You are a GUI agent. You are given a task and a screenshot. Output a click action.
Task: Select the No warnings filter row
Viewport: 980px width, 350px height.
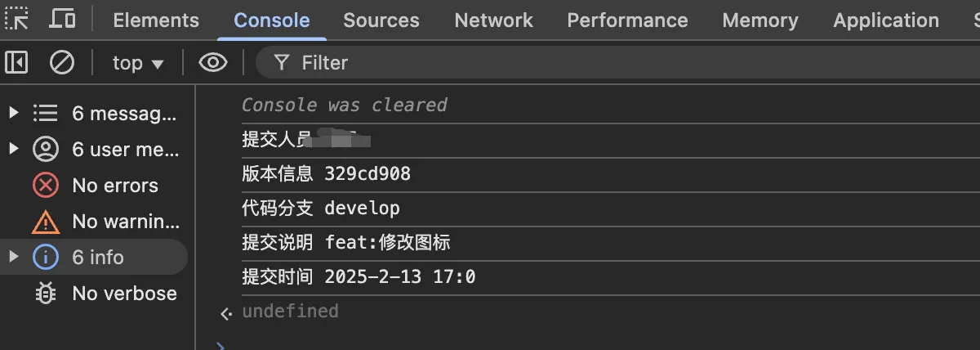coord(96,222)
